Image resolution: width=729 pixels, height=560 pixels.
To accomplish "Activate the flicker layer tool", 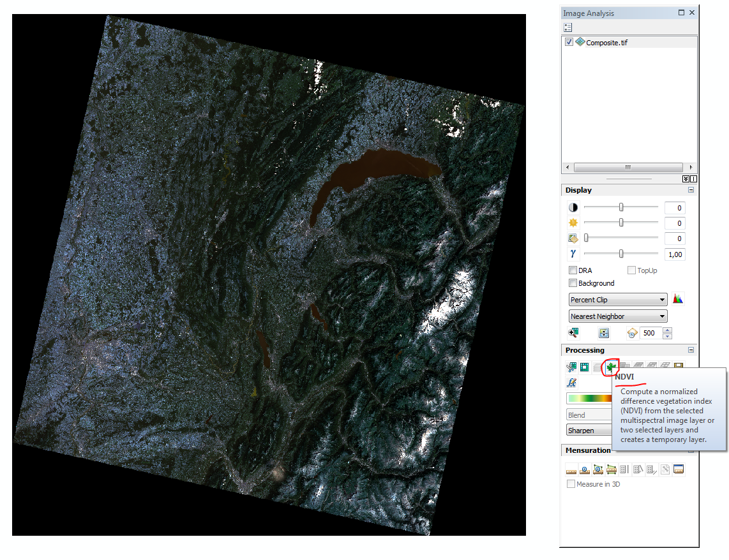I will point(632,333).
